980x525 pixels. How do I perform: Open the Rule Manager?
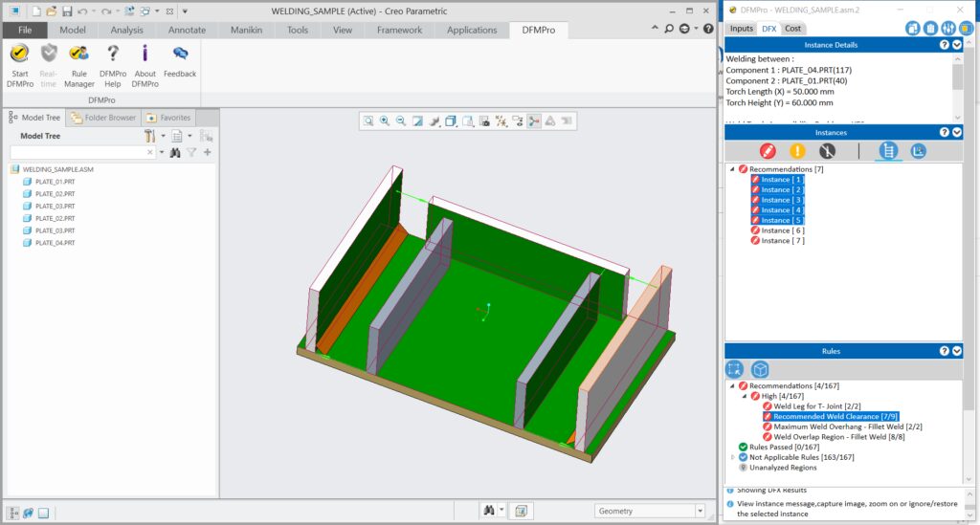click(78, 65)
